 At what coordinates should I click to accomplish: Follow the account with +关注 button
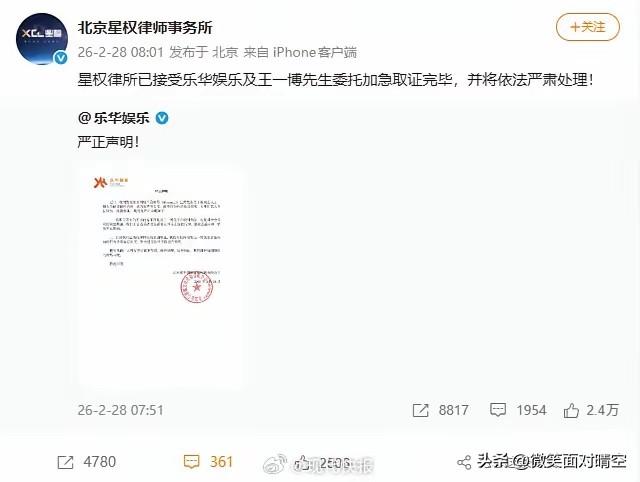(x=588, y=27)
